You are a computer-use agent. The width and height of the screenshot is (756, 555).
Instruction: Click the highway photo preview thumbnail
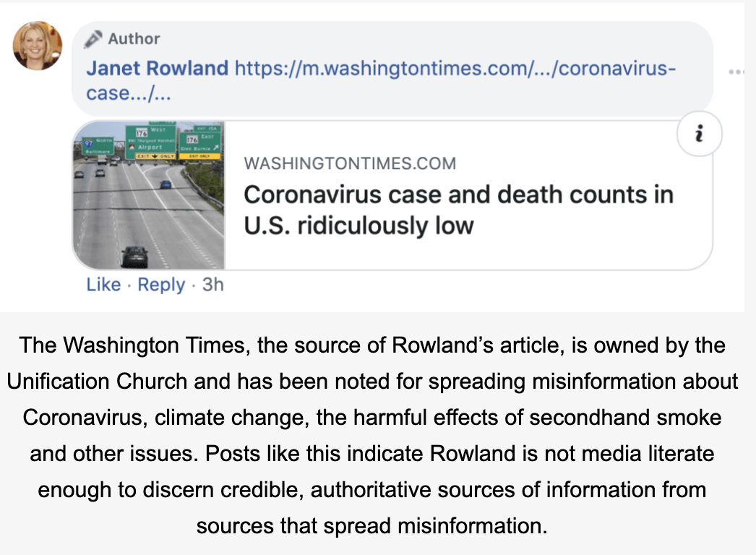[x=148, y=195]
